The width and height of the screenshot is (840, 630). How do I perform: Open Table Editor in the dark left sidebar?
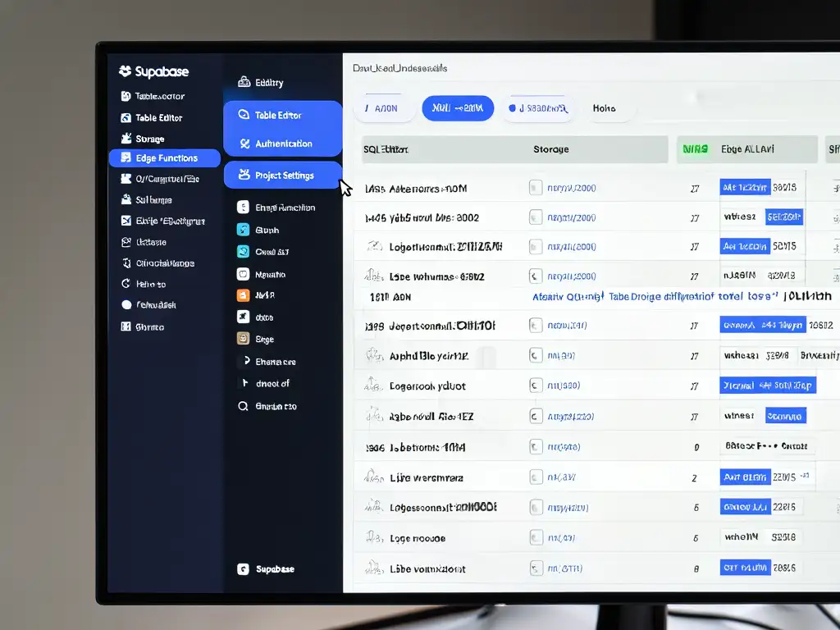pos(152,118)
